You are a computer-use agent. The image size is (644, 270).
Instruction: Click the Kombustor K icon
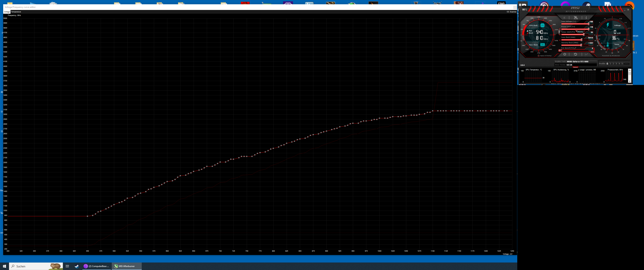coord(564,18)
